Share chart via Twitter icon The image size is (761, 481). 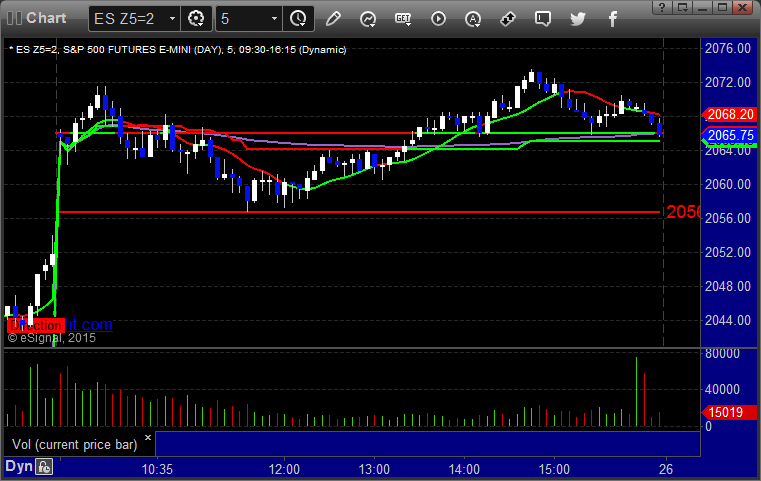[x=578, y=19]
